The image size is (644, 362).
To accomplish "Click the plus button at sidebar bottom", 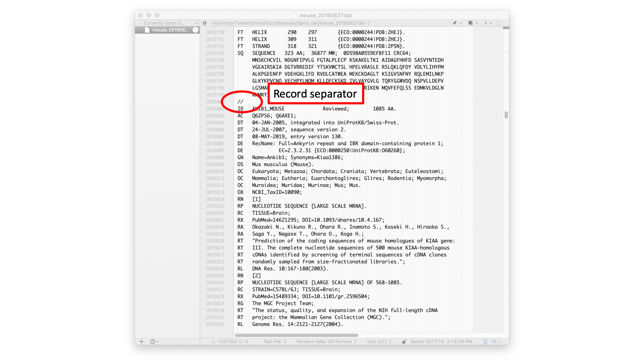I will 142,342.
